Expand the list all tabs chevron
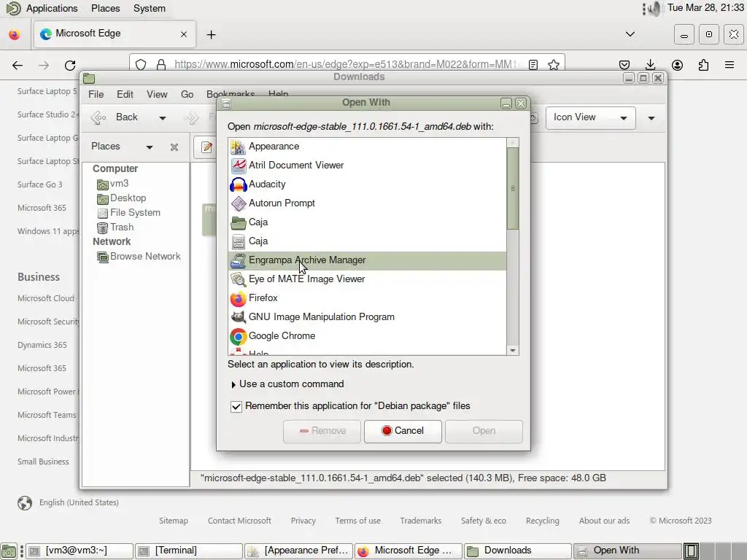This screenshot has width=747, height=560. coord(630,34)
